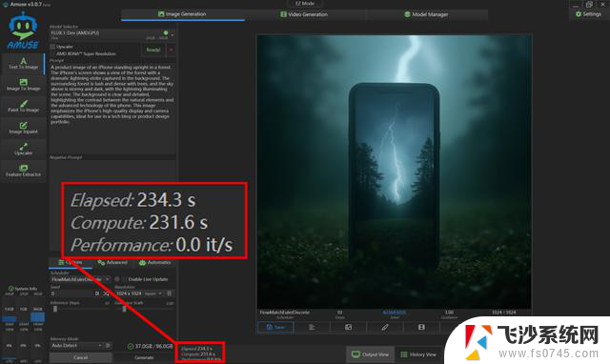Viewport: 610px width, 364px height.
Task: Click the blue seed value under image
Action: pyautogui.click(x=394, y=313)
